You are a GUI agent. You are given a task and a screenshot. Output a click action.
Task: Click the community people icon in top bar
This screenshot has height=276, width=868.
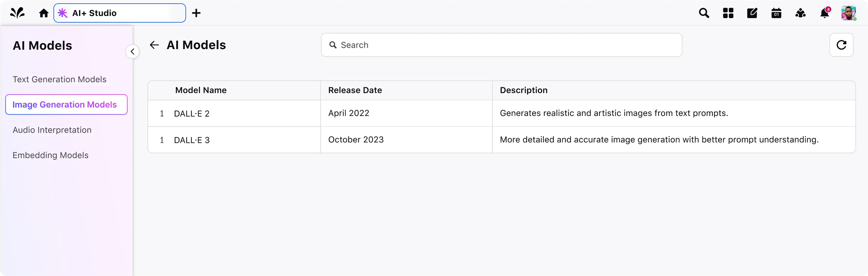[800, 13]
